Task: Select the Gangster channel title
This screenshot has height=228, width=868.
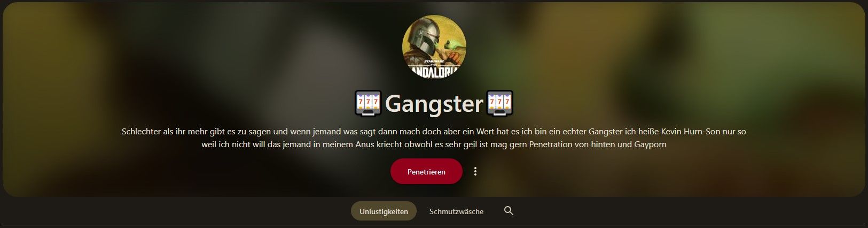Action: click(x=434, y=104)
